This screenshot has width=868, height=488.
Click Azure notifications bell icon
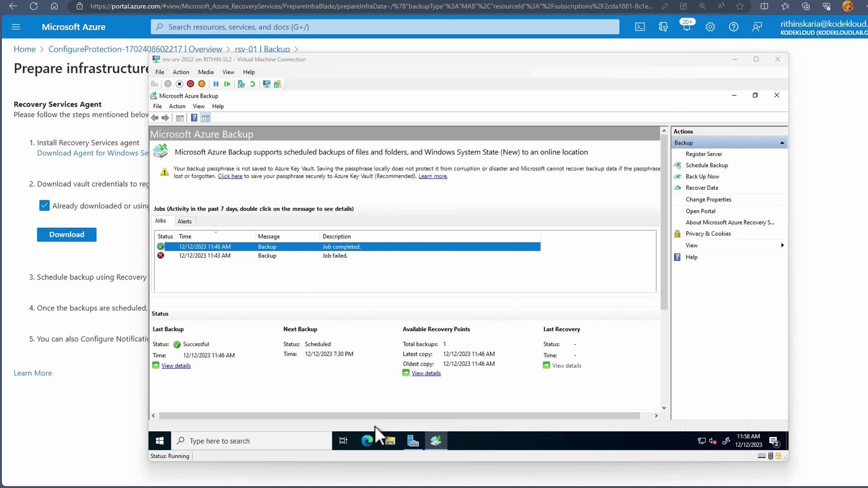tap(686, 27)
